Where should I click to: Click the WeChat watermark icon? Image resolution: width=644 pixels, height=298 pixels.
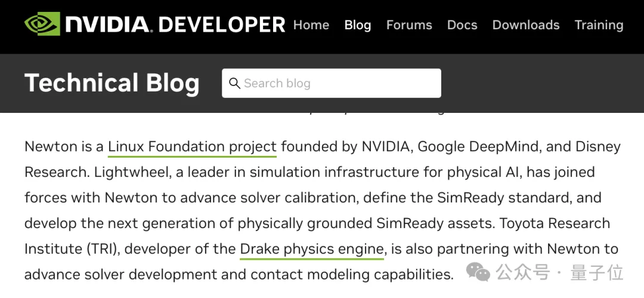(x=478, y=273)
